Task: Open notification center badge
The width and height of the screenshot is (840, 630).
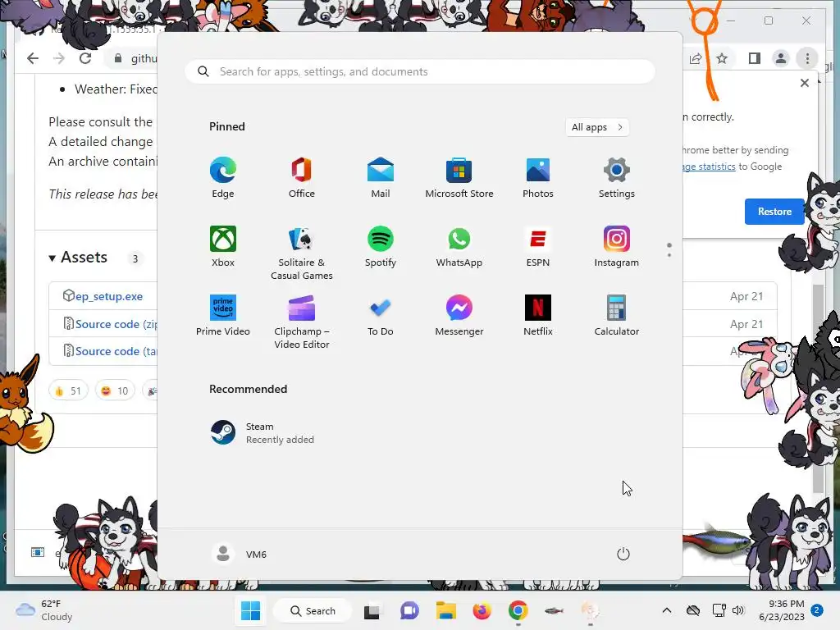Action: pos(817,610)
